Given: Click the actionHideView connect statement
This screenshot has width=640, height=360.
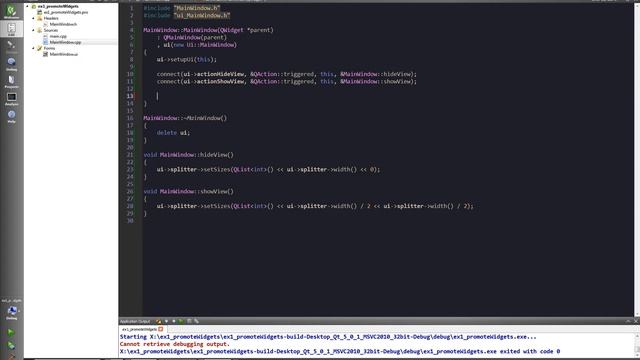Looking at the screenshot, I should [287, 74].
